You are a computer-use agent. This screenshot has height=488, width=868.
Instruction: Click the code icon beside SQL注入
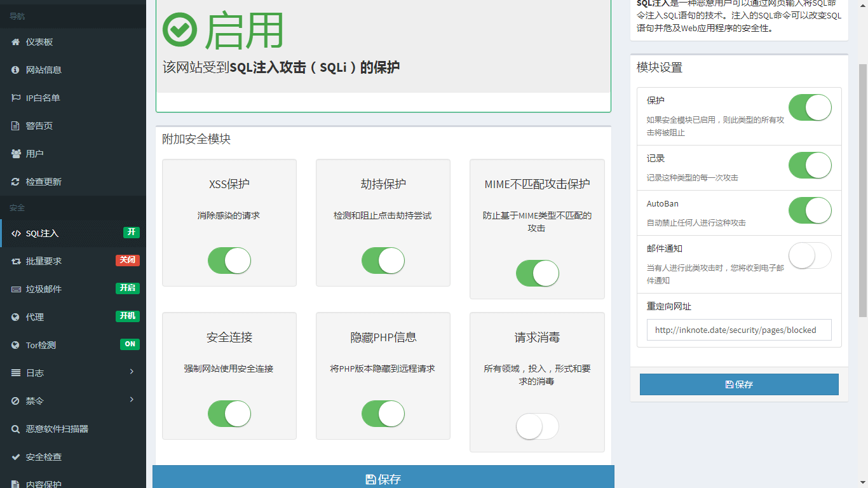[x=17, y=233]
